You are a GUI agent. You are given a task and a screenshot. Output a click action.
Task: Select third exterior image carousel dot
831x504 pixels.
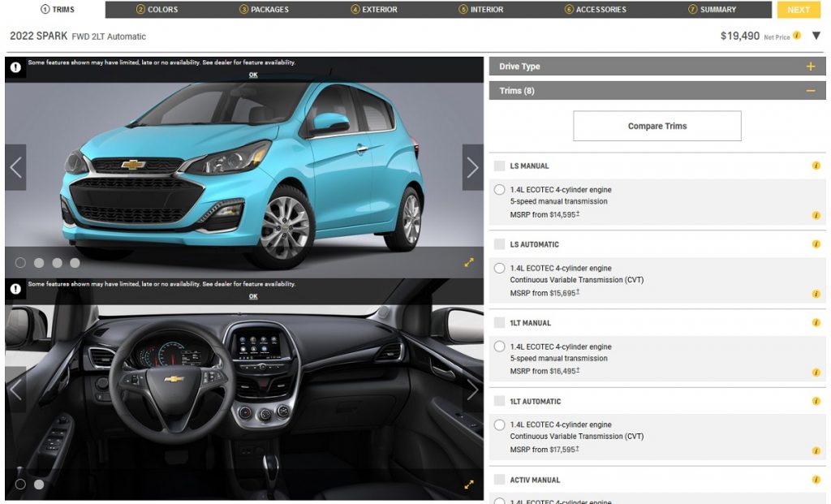58,262
